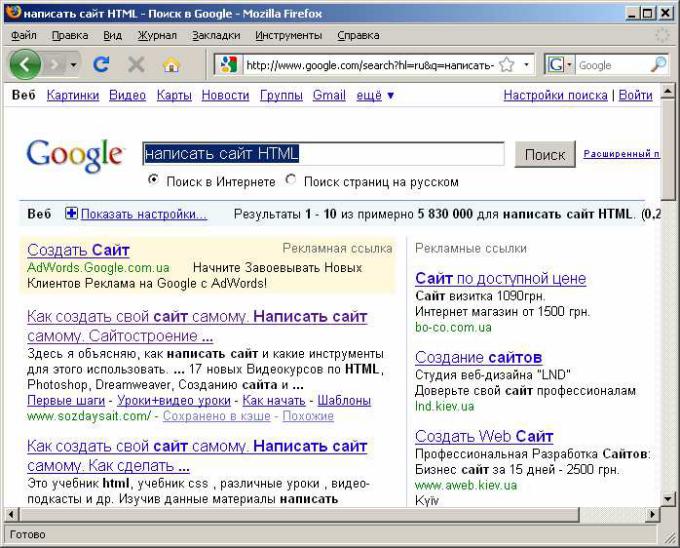This screenshot has height=548, width=680.
Task: Open the Gmail link
Action: (x=329, y=95)
